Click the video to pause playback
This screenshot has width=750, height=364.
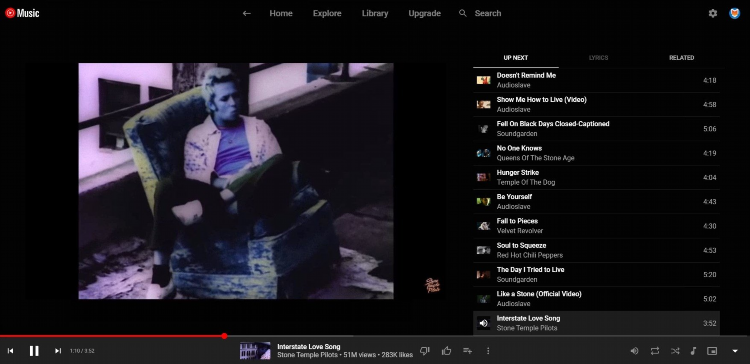[236, 181]
